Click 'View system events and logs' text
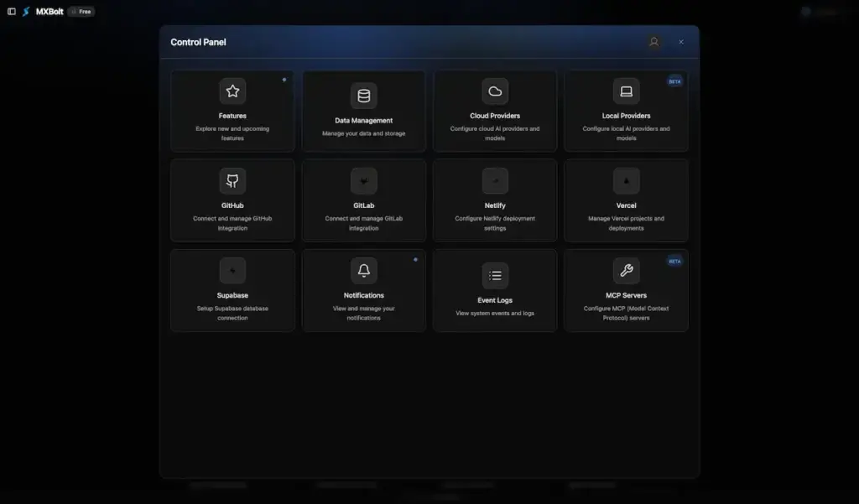This screenshot has height=504, width=859. [495, 314]
